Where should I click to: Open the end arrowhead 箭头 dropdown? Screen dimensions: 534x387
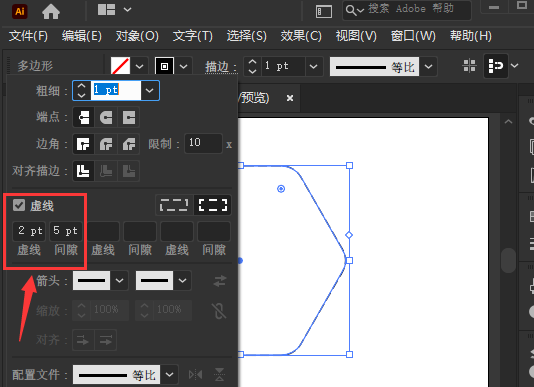tap(183, 280)
